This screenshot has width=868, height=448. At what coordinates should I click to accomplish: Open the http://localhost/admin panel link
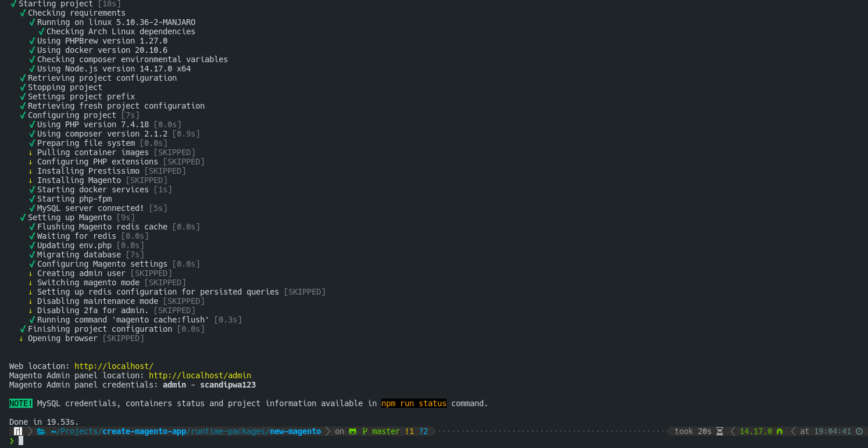pos(200,375)
